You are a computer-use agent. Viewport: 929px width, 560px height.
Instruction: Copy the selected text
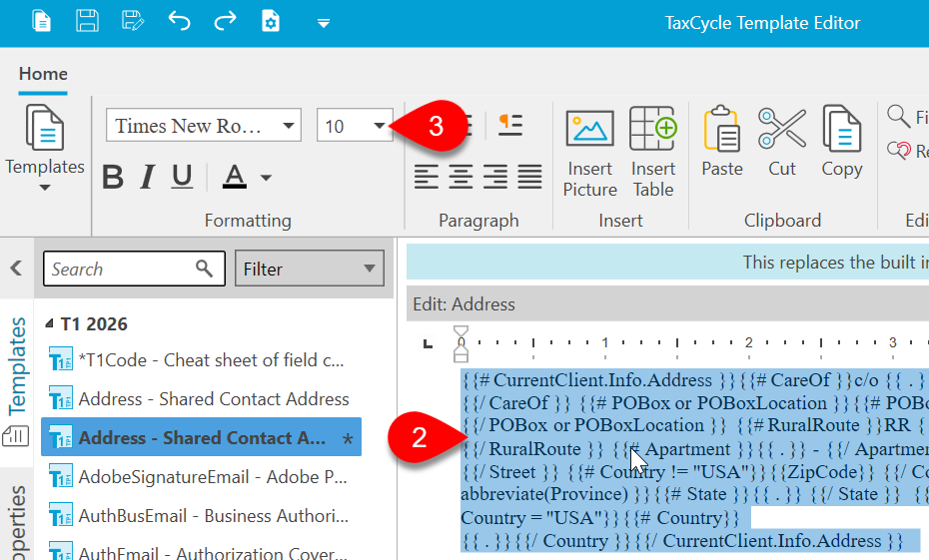click(842, 142)
